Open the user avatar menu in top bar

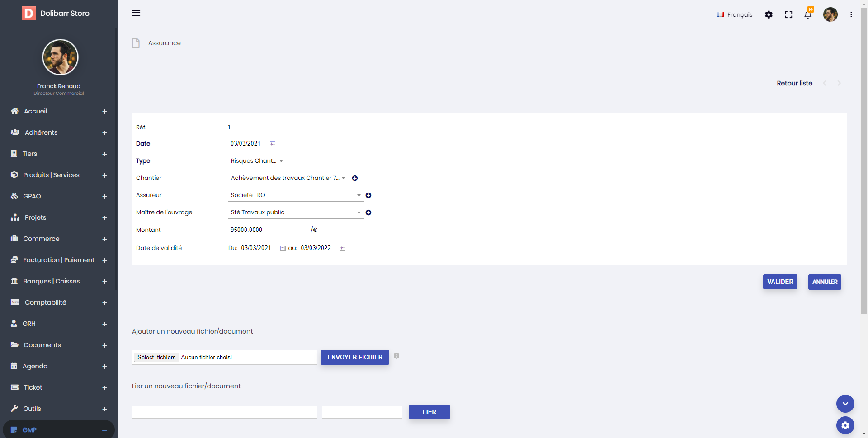click(830, 14)
